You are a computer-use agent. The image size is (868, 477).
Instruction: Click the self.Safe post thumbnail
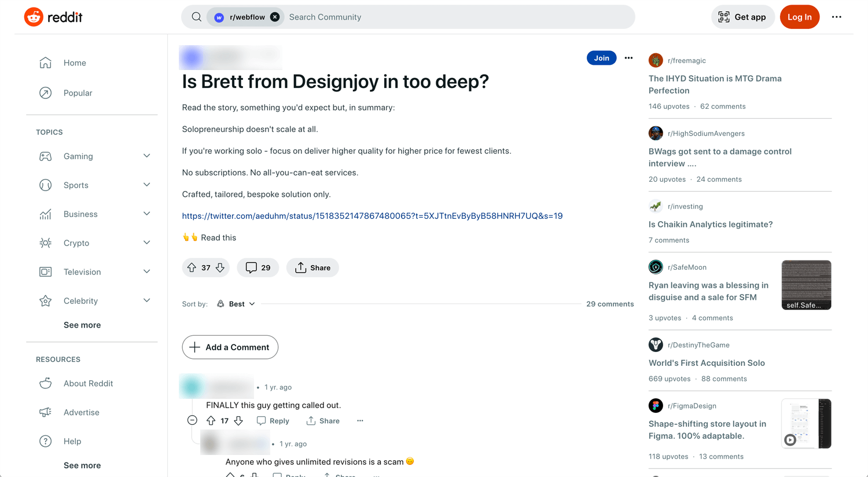[806, 285]
